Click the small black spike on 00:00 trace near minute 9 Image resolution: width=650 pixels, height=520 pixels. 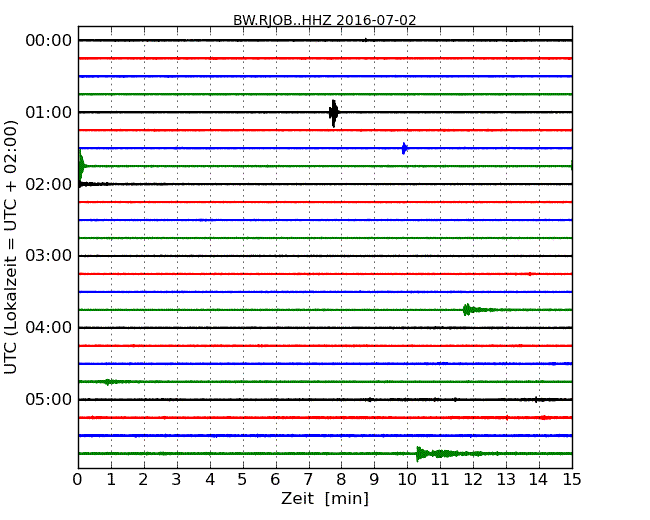pyautogui.click(x=365, y=40)
